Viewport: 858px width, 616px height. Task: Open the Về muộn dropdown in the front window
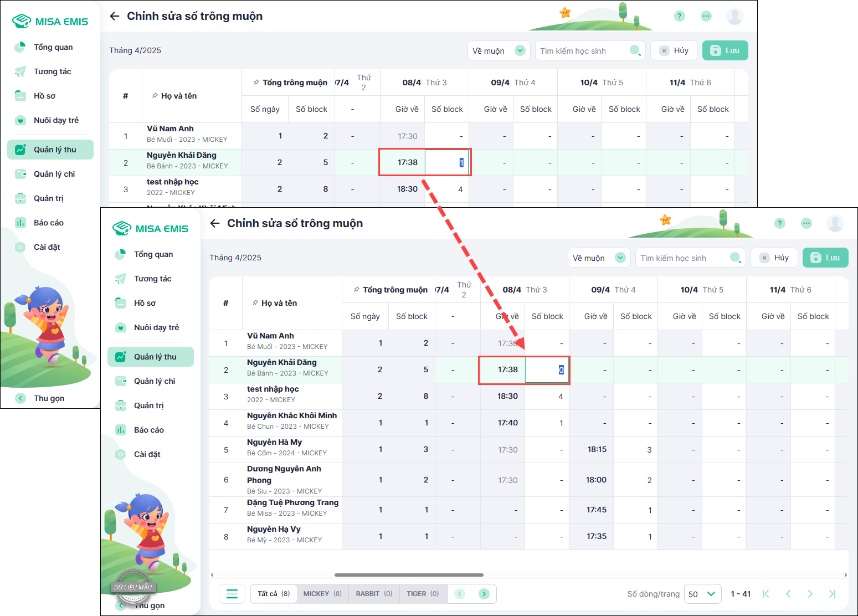(x=599, y=258)
